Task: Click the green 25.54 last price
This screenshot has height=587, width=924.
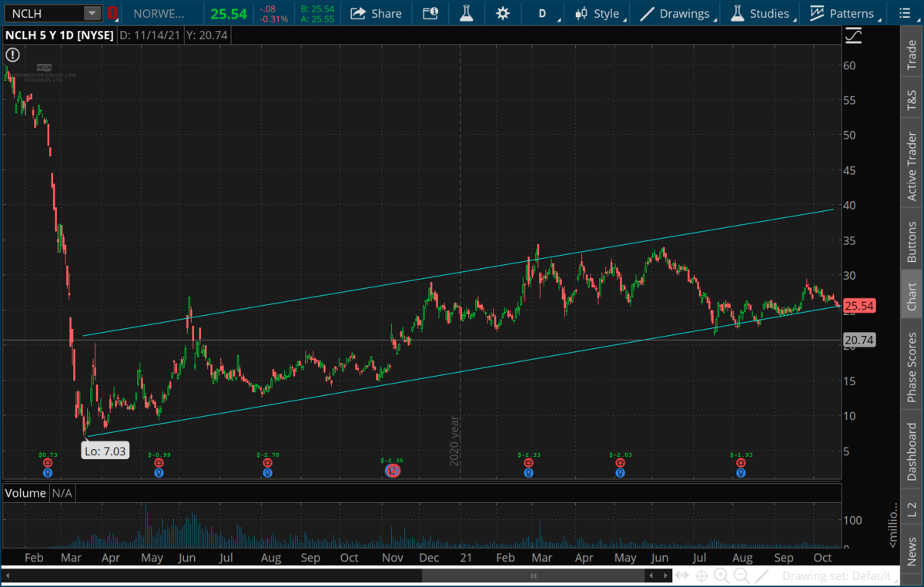Action: (229, 13)
